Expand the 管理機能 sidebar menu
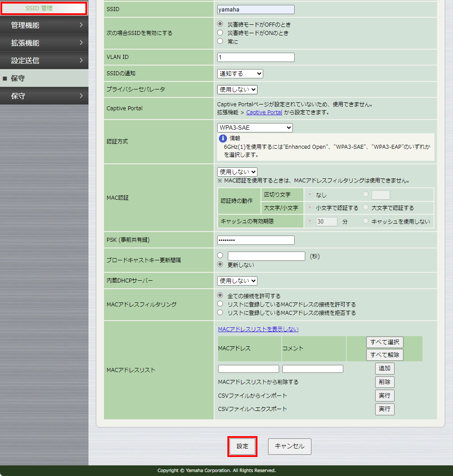 [x=44, y=25]
